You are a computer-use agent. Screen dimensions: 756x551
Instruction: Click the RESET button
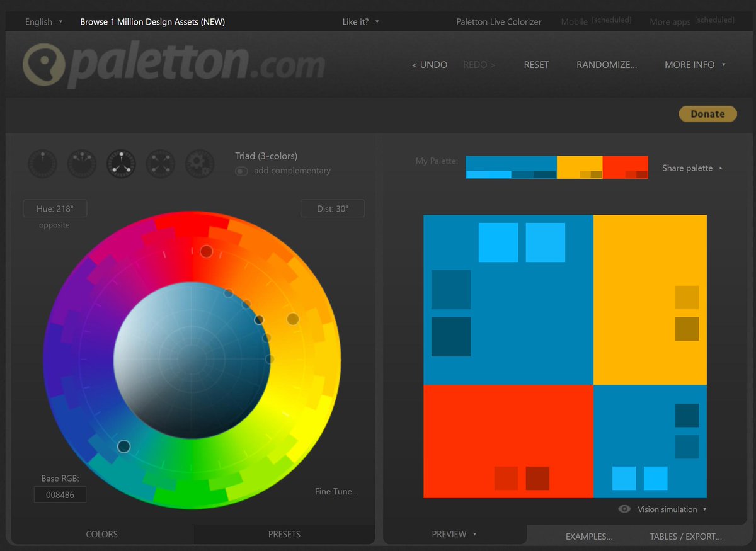[x=536, y=65]
